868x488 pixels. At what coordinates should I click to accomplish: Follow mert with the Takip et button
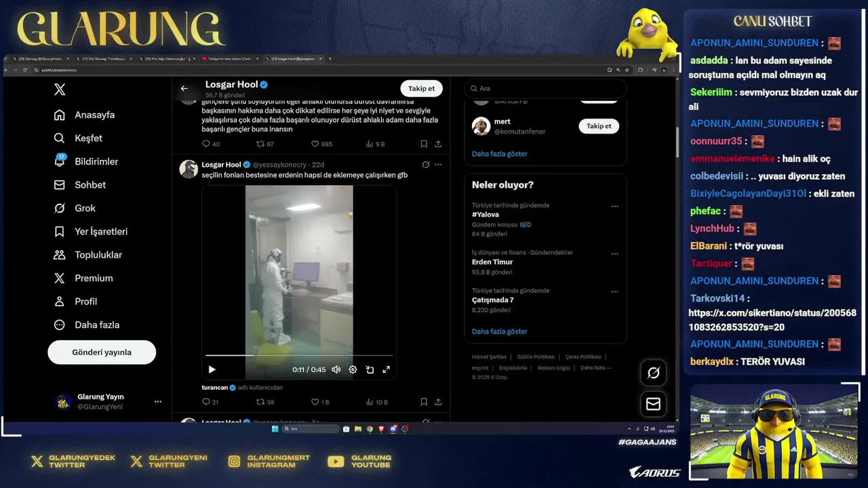click(599, 126)
